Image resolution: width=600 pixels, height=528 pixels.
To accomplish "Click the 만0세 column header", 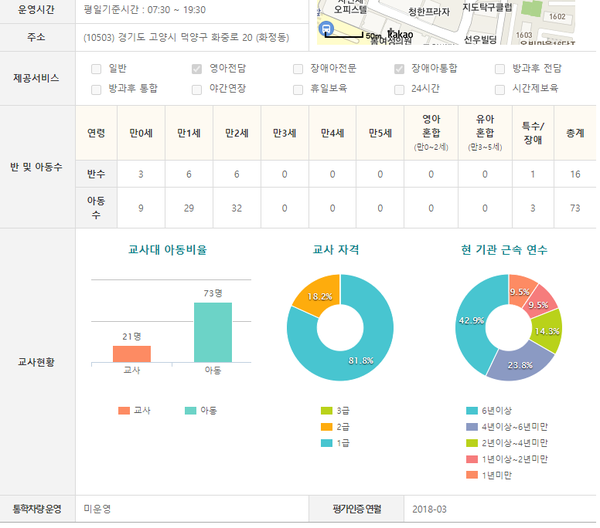I will pyautogui.click(x=141, y=133).
